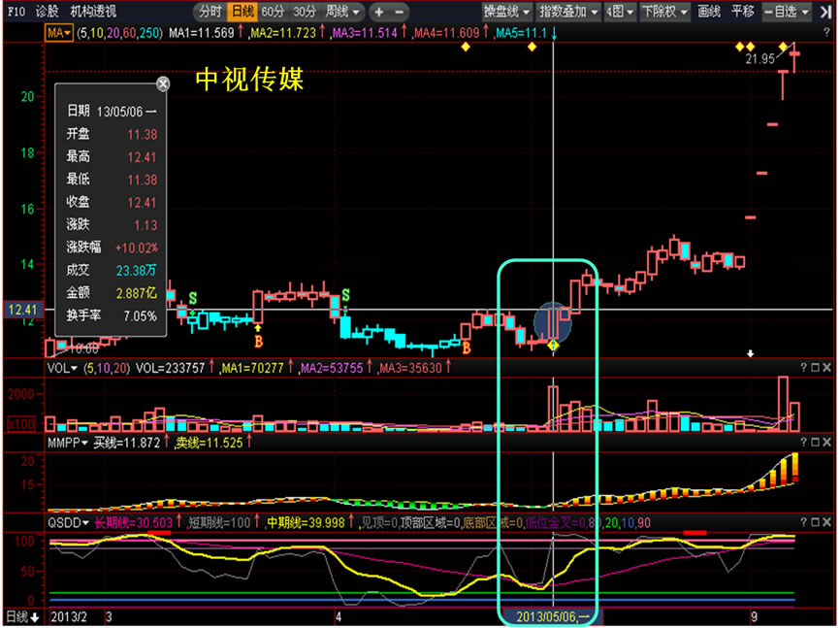This screenshot has height=628, width=840.
Task: Click the small white down arrow marker
Action: tap(751, 353)
